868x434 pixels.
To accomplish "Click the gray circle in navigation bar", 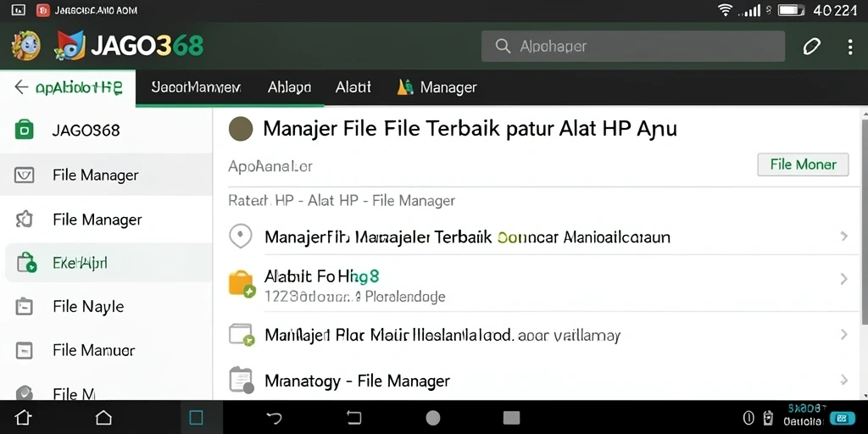I will pos(433,418).
